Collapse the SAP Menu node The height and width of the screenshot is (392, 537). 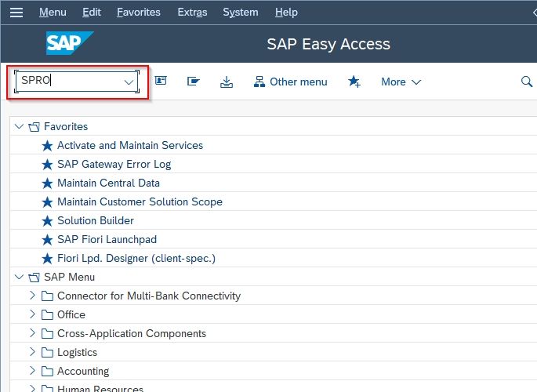pos(19,277)
